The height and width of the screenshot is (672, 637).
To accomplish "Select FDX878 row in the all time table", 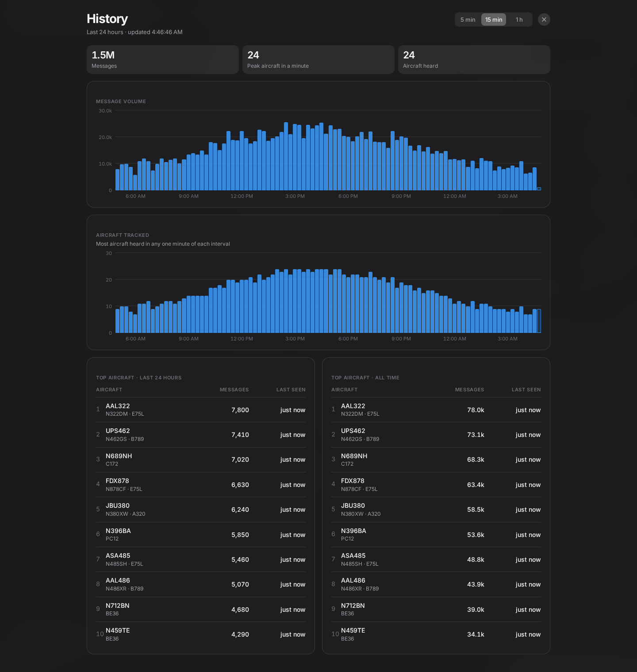I will [x=436, y=485].
